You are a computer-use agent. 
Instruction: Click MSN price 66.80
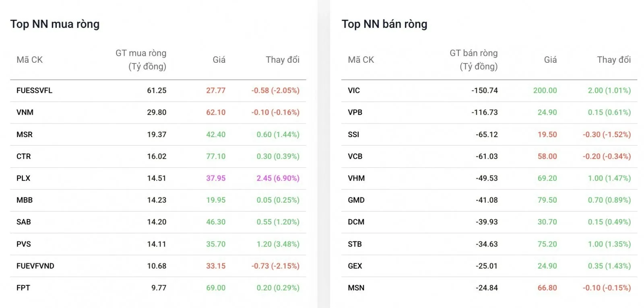click(x=547, y=288)
